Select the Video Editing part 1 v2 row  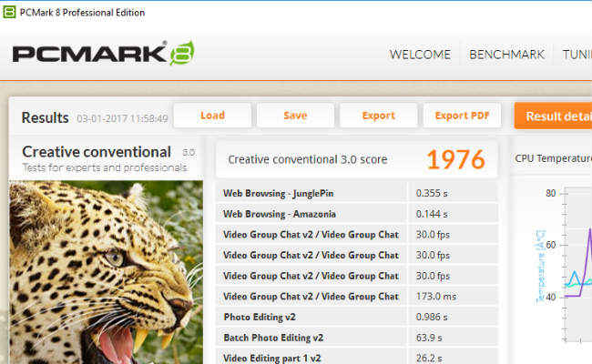coord(357,358)
